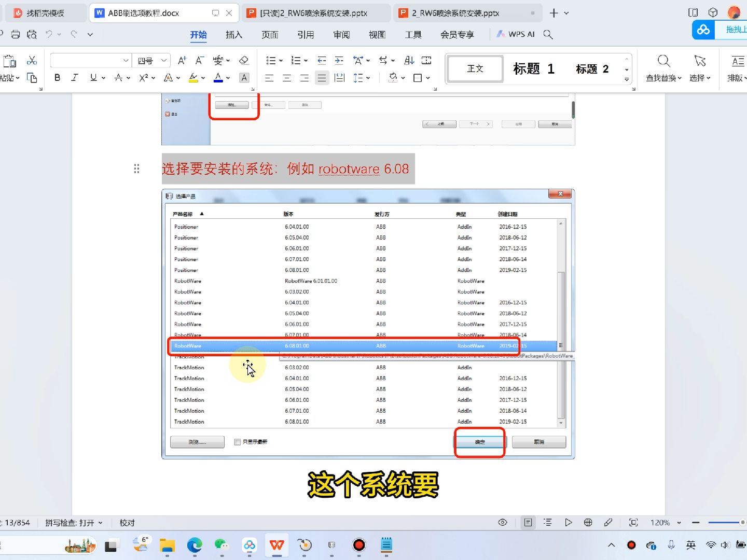Viewport: 747px width, 560px height.
Task: Open the 引用 ribbon tab
Action: [x=306, y=35]
